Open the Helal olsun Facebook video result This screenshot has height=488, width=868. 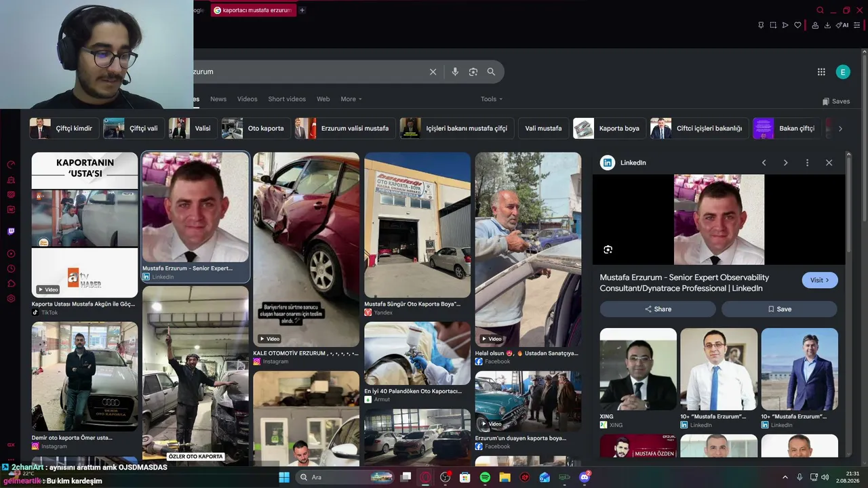528,259
